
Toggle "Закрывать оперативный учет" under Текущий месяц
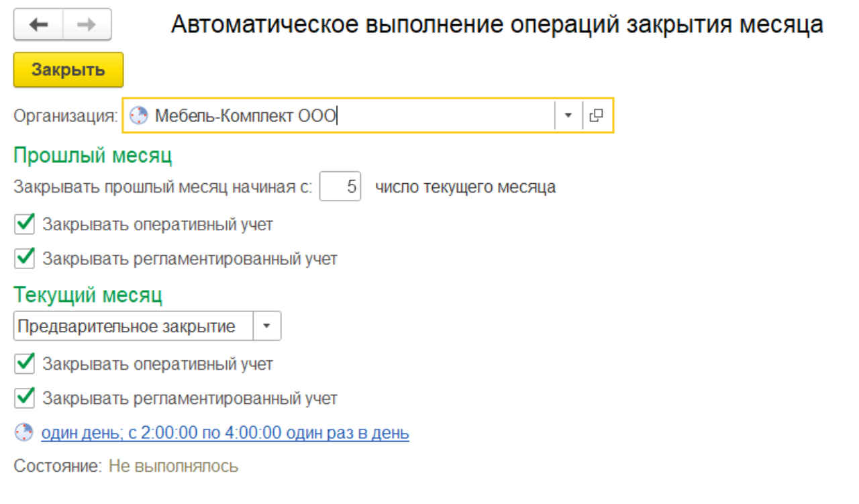25,364
